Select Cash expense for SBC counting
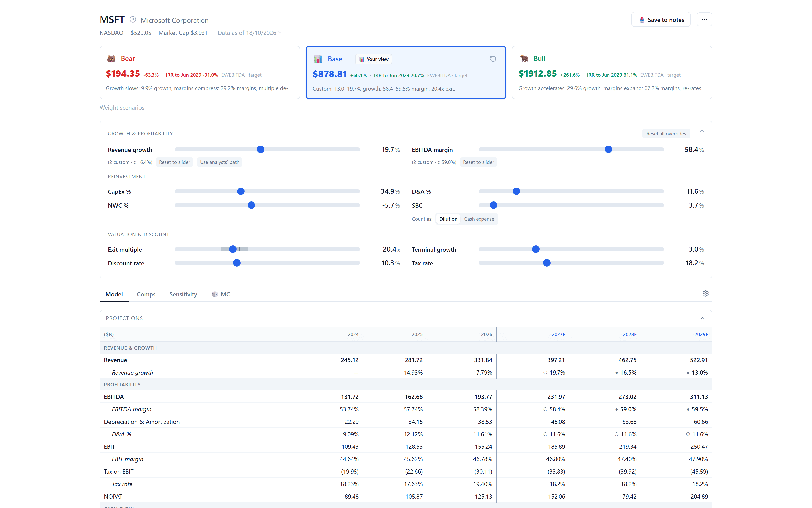The height and width of the screenshot is (508, 812). point(479,219)
